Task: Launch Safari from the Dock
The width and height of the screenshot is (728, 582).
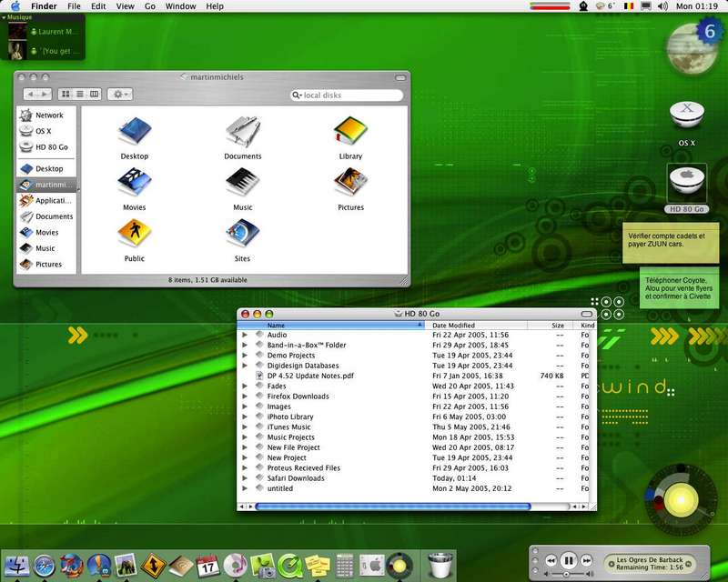Action: 45,566
